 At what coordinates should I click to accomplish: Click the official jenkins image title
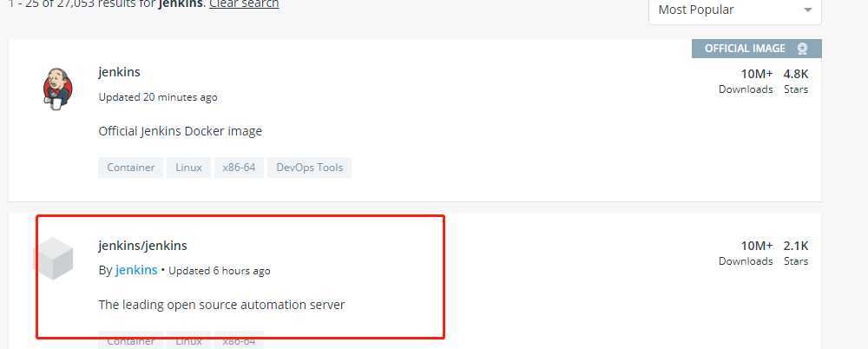(x=119, y=72)
